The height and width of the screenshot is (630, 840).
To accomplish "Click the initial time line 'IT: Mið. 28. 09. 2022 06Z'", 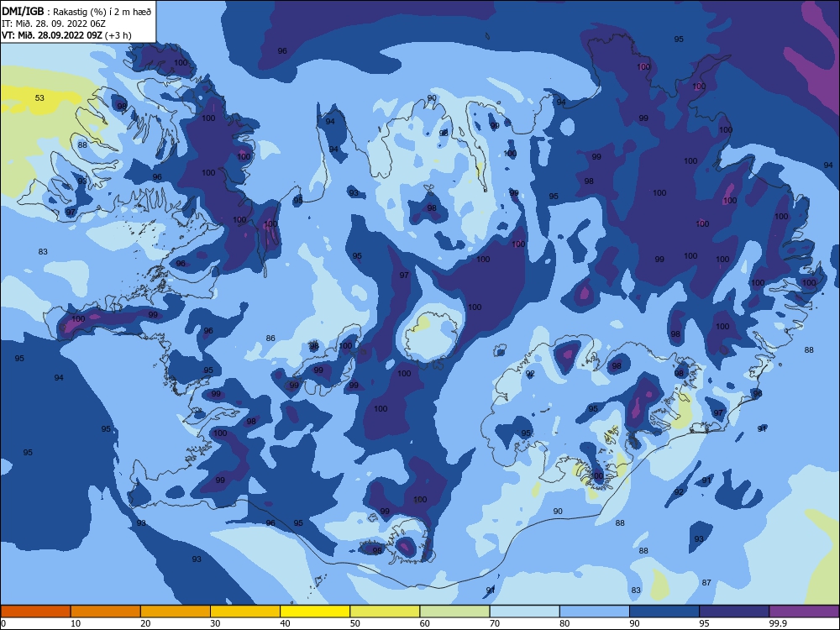I will coord(54,24).
